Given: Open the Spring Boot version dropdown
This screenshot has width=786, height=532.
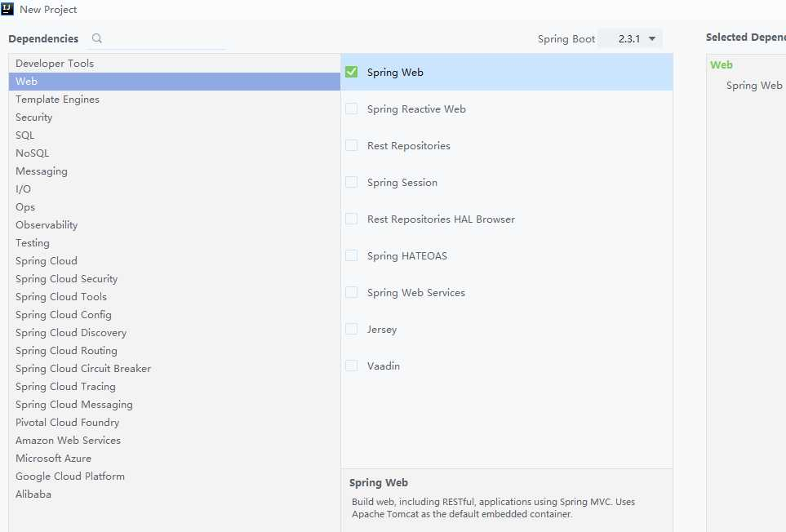Looking at the screenshot, I should [x=631, y=38].
